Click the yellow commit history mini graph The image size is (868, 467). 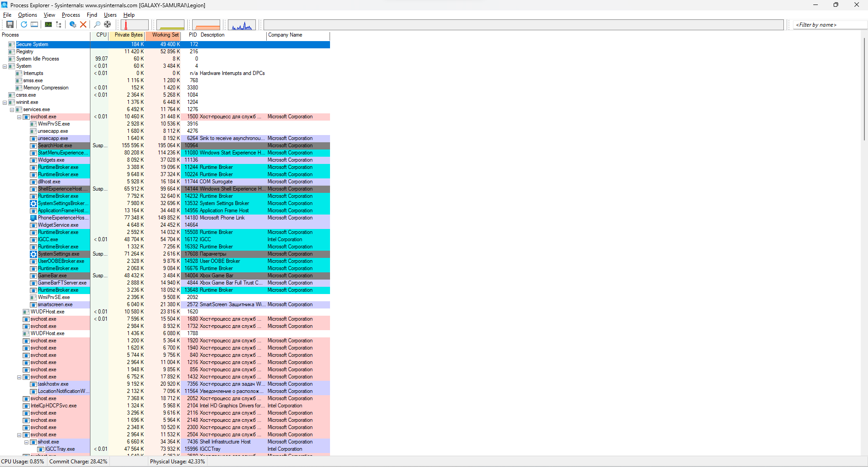[170, 24]
